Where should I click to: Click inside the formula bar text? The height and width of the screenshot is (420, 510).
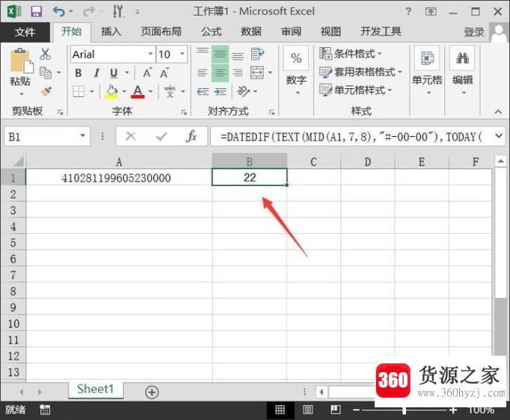pyautogui.click(x=351, y=137)
